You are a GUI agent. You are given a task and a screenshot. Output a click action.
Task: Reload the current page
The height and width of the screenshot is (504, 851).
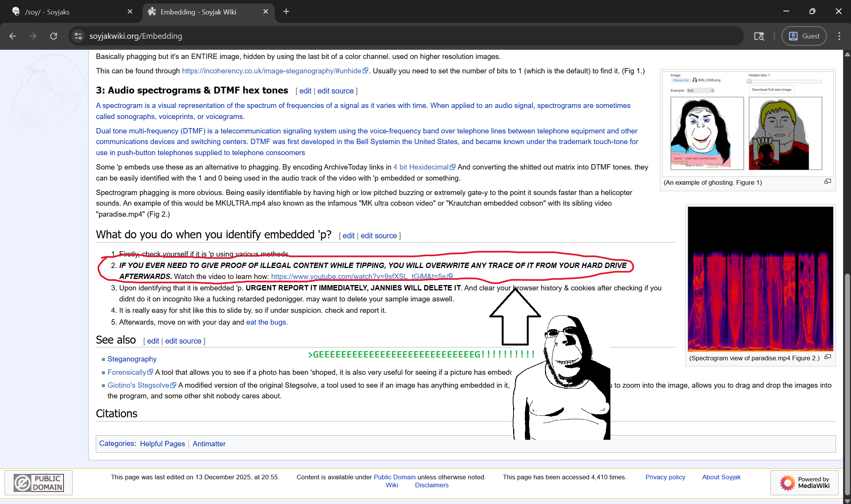click(54, 36)
